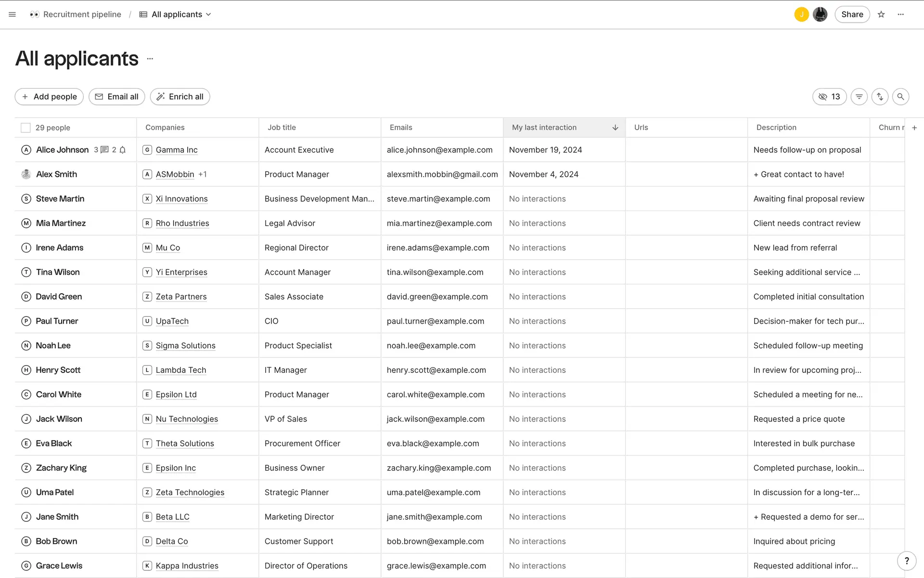Click the Add people button
This screenshot has height=578, width=924.
pyautogui.click(x=49, y=97)
